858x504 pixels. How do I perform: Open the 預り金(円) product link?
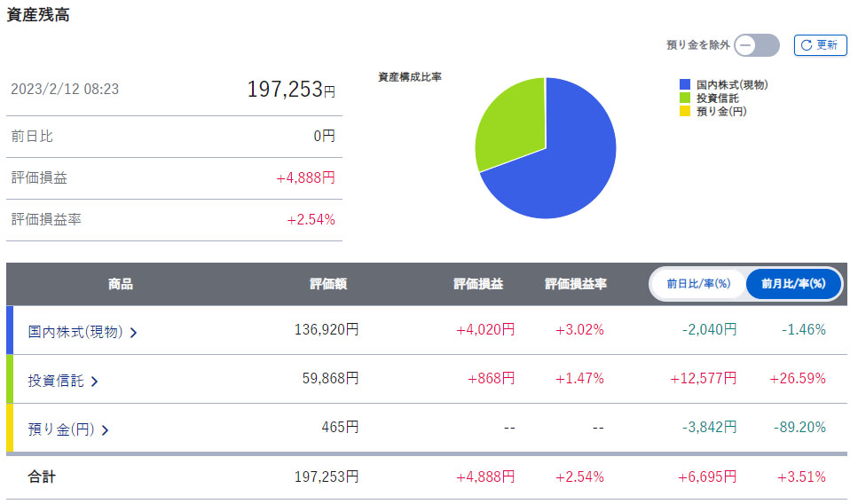(61, 429)
